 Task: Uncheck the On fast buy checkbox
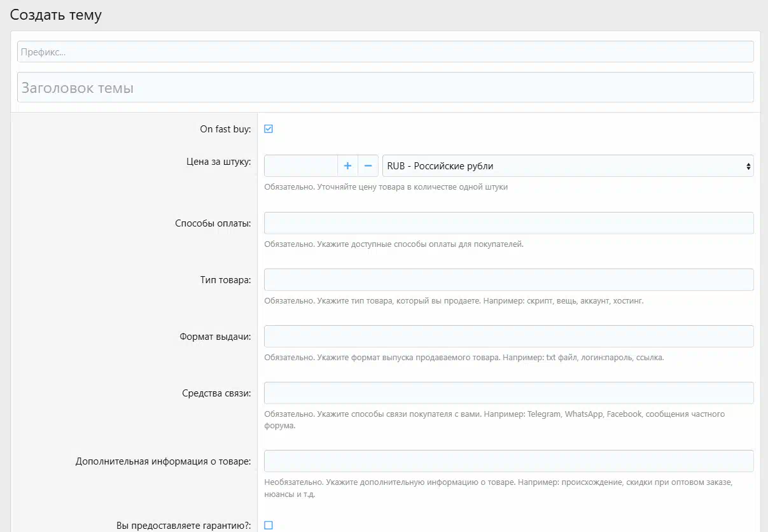pos(269,129)
